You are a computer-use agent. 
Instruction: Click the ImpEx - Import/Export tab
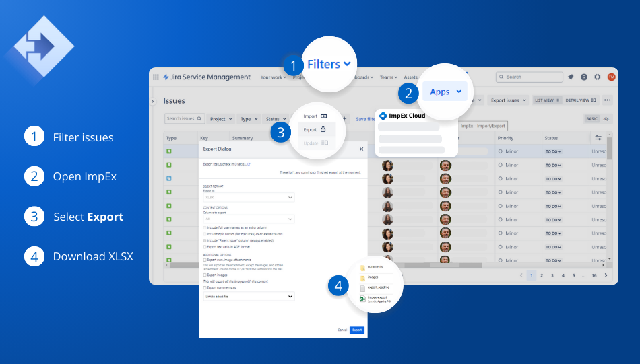(483, 126)
